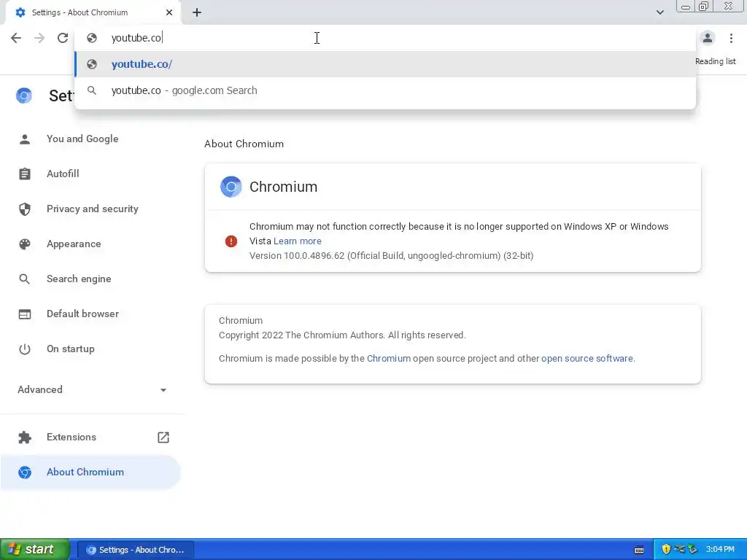The image size is (747, 560).
Task: Click the Version 100.0.4896.62 text
Action: [x=391, y=256]
